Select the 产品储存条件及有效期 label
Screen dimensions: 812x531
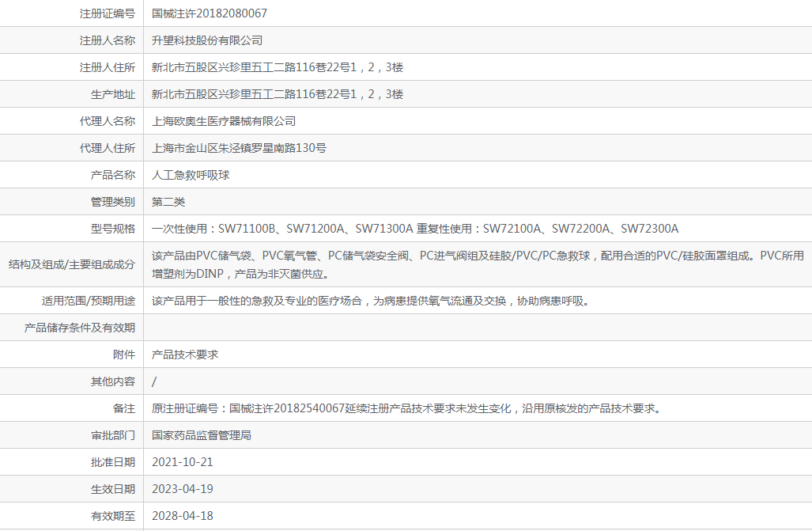click(79, 328)
